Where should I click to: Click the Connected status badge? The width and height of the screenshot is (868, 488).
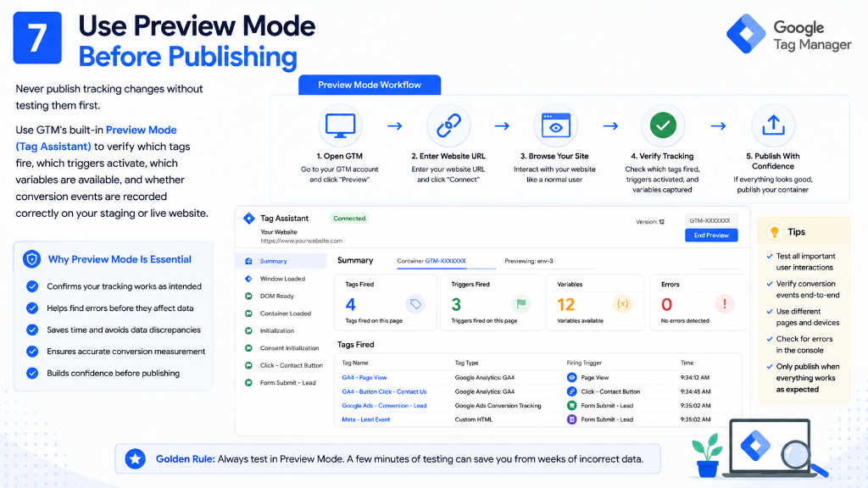pyautogui.click(x=349, y=219)
